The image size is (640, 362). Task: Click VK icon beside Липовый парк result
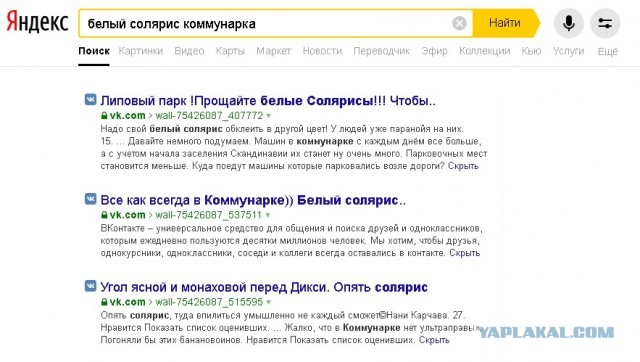[90, 100]
